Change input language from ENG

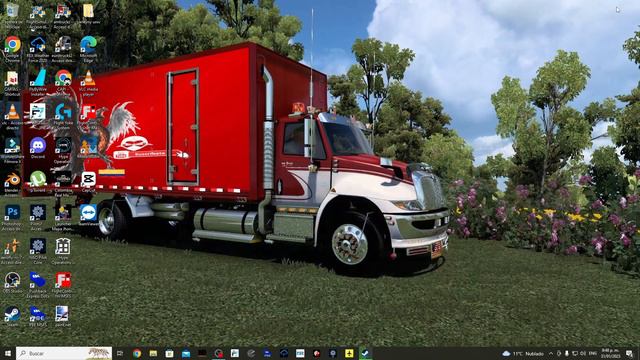[593, 353]
